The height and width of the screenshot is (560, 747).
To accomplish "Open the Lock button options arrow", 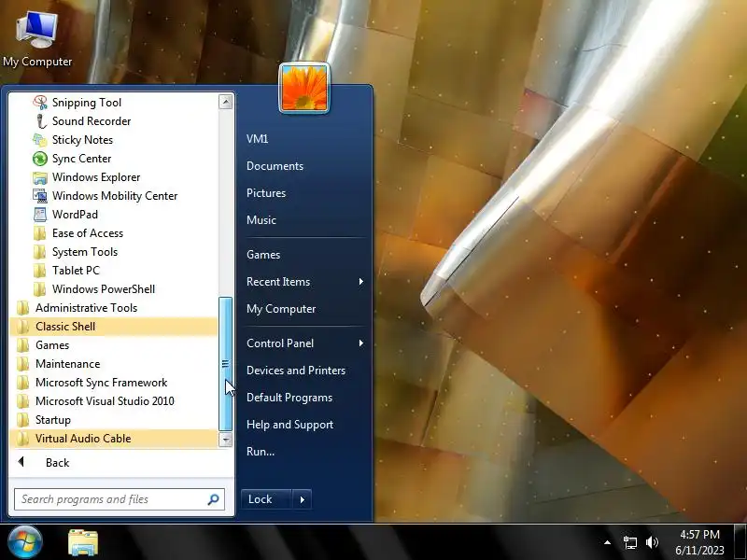I will coord(302,499).
